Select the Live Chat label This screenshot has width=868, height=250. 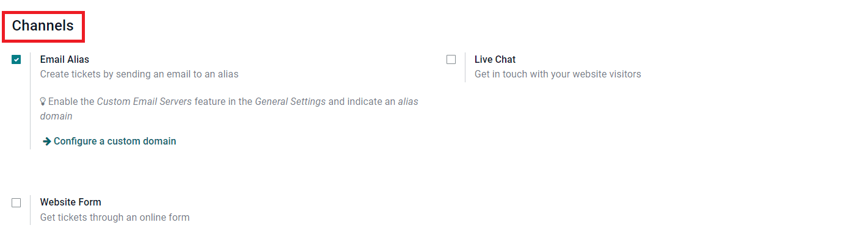click(x=495, y=60)
